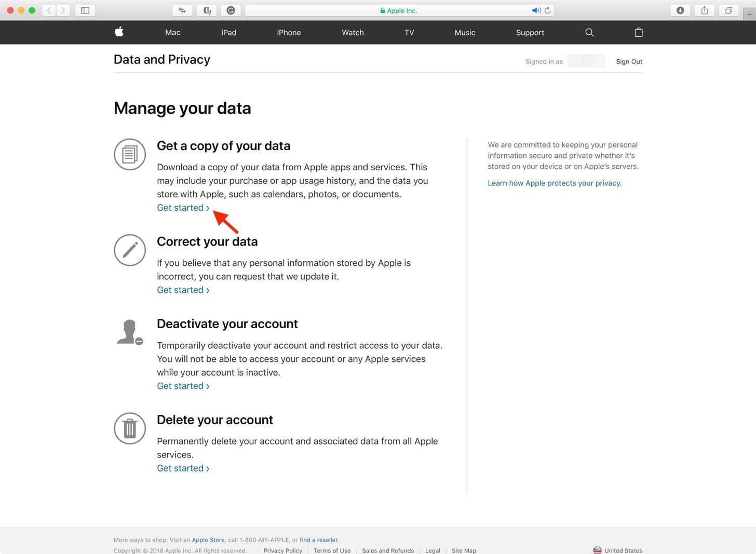Click the Get a copy of your data heading
The image size is (756, 554).
click(x=223, y=146)
